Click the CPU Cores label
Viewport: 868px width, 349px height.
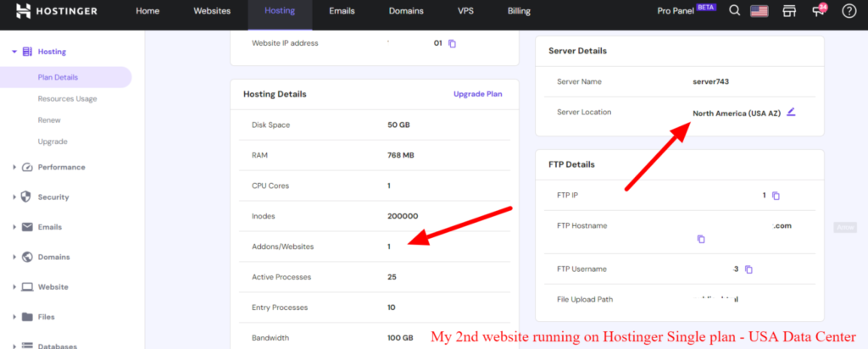(x=270, y=186)
